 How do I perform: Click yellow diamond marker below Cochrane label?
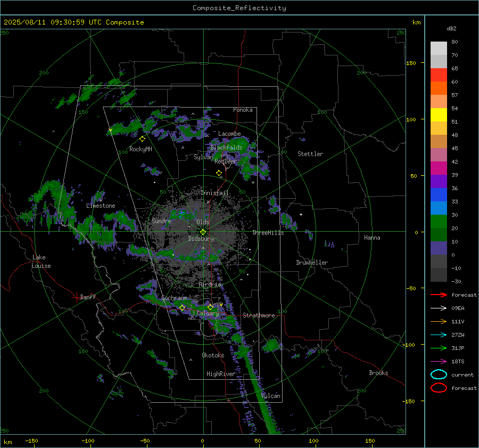click(183, 307)
